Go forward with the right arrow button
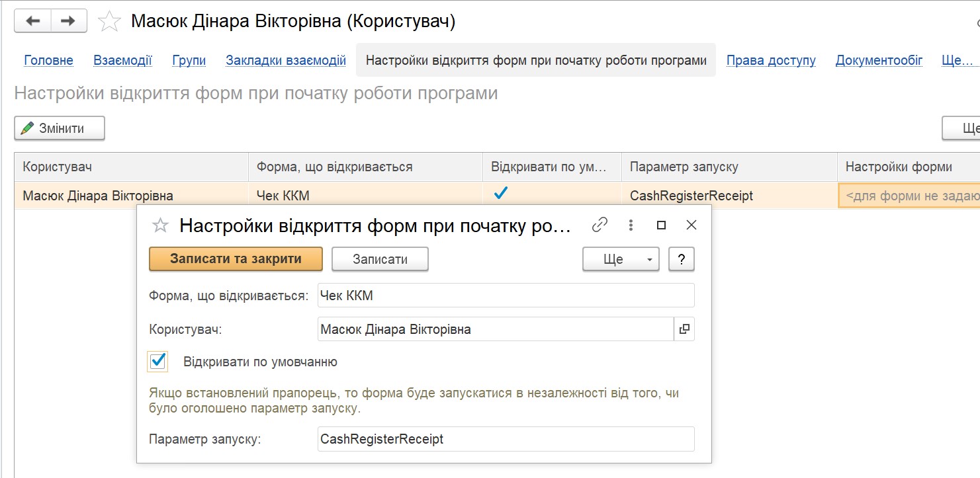The width and height of the screenshot is (980, 478). [68, 21]
